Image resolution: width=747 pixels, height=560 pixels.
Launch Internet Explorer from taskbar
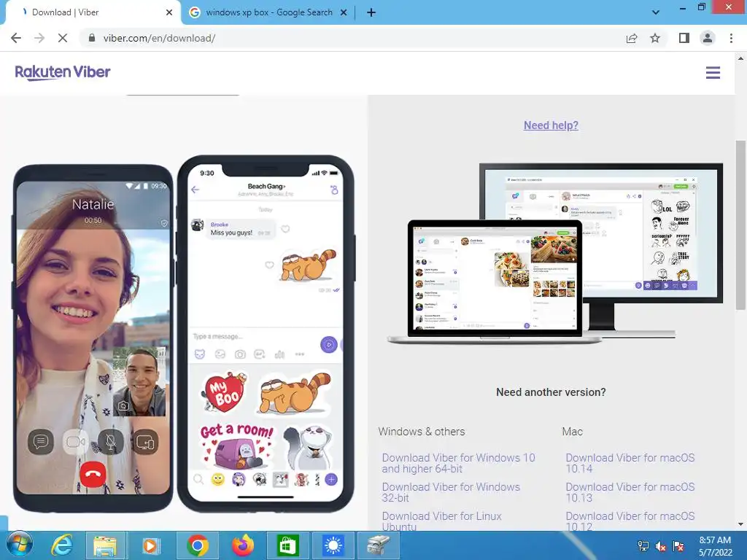63,545
